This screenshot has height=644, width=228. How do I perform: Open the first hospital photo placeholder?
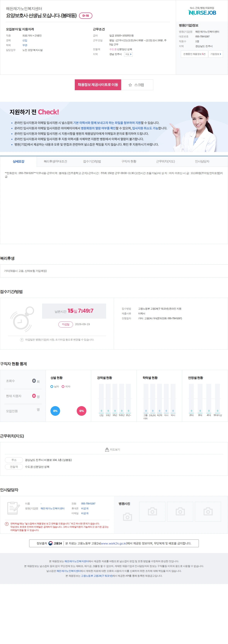152,511
